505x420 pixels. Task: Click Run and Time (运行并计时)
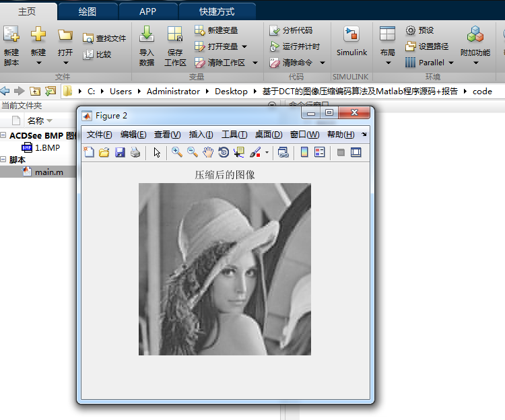coord(294,46)
